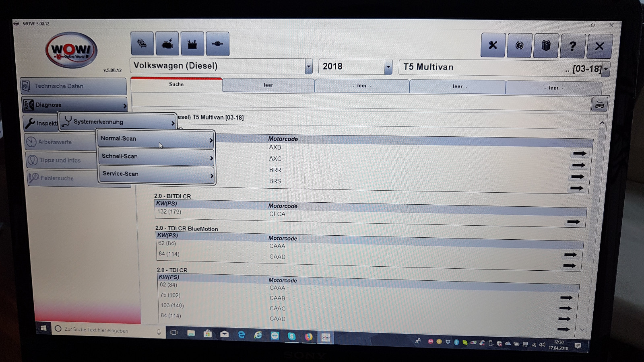The height and width of the screenshot is (362, 644).
Task: Open the manufacturer dropdown arrow for Volkswagen (Diesel)
Action: 308,66
